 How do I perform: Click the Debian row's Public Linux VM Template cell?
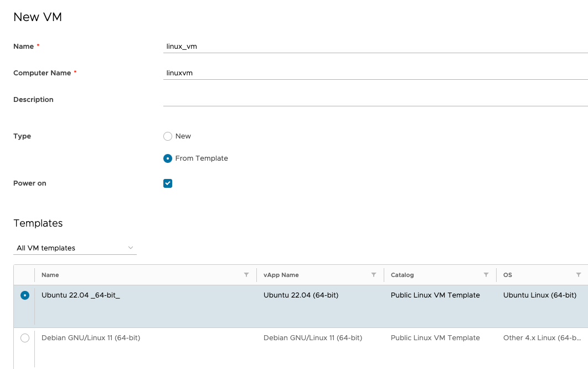click(435, 338)
